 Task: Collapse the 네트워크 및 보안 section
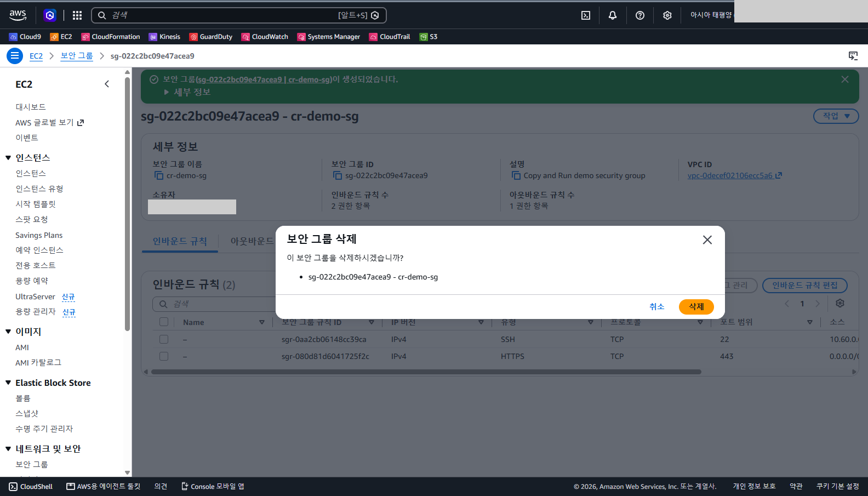[8, 449]
